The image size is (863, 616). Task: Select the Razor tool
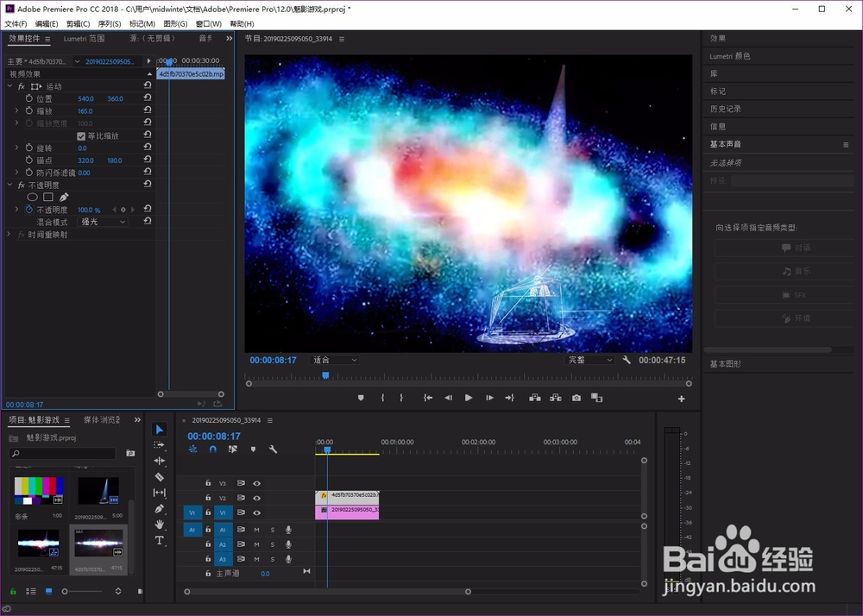[x=159, y=477]
